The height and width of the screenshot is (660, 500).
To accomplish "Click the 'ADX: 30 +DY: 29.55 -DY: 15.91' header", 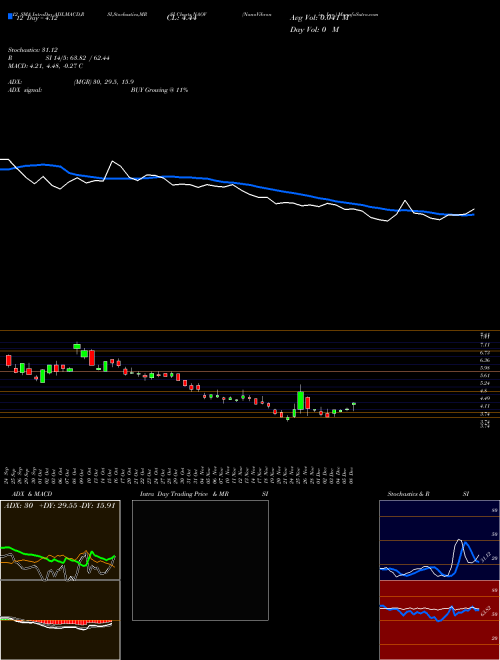I will click(x=59, y=506).
